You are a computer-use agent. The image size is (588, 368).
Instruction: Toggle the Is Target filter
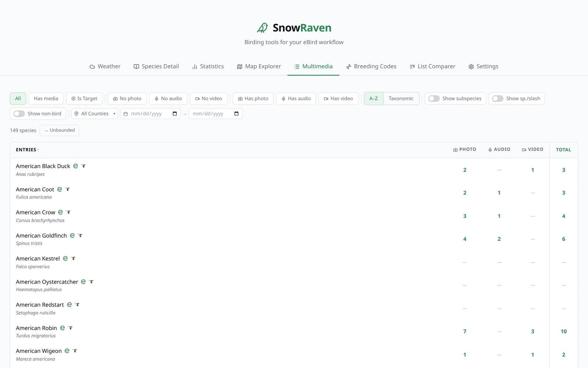84,99
